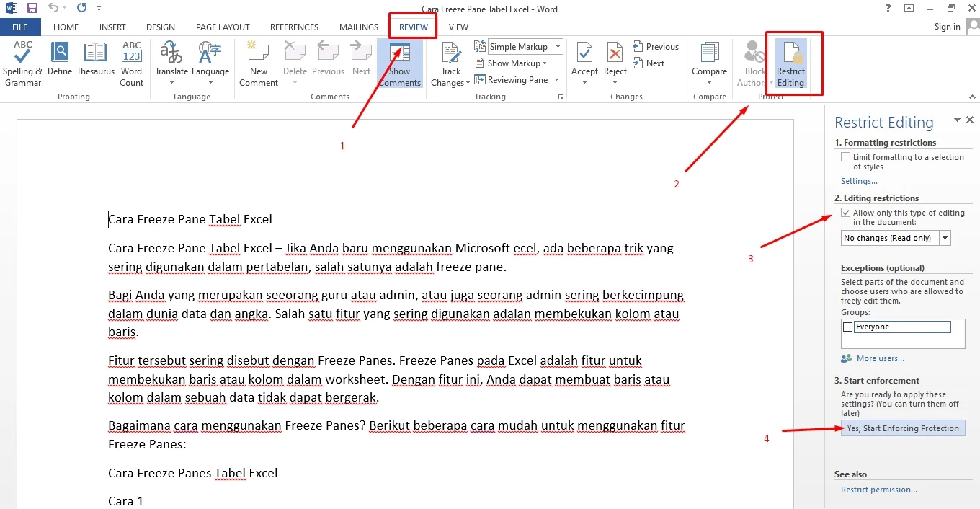Open the Translate menu
This screenshot has width=980, height=509.
click(x=171, y=64)
